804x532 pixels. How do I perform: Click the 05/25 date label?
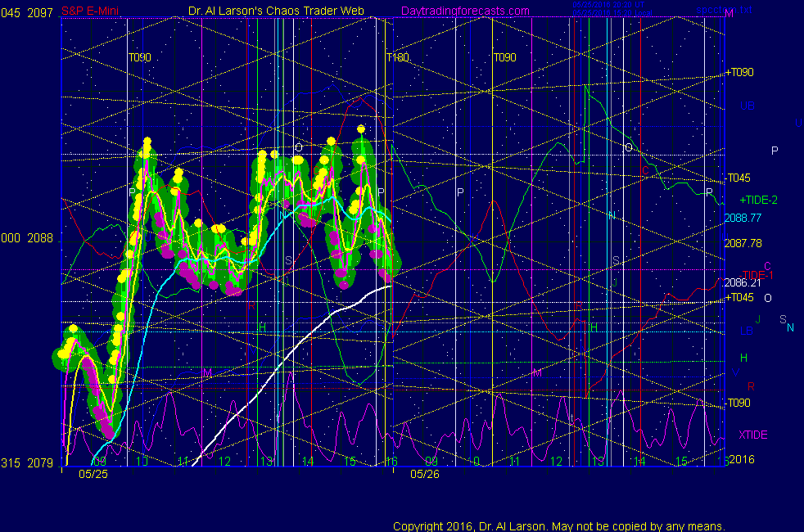click(x=93, y=474)
